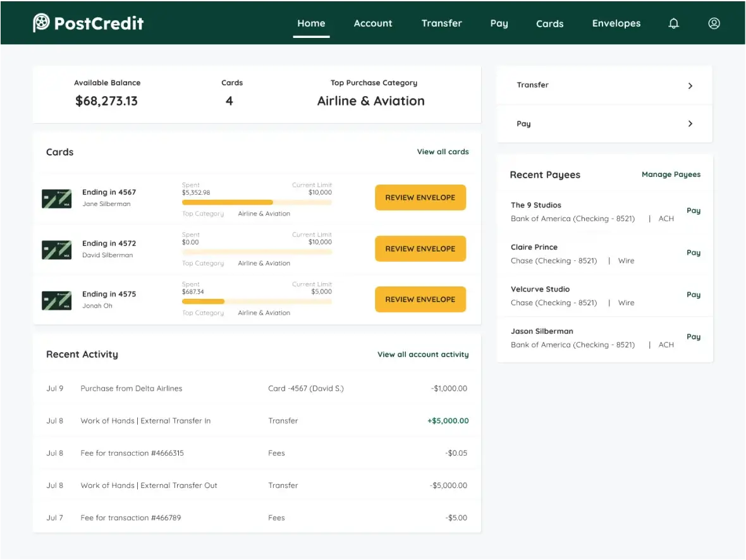Expand the Transfer shortcut chevron
This screenshot has width=746, height=560.
(690, 85)
